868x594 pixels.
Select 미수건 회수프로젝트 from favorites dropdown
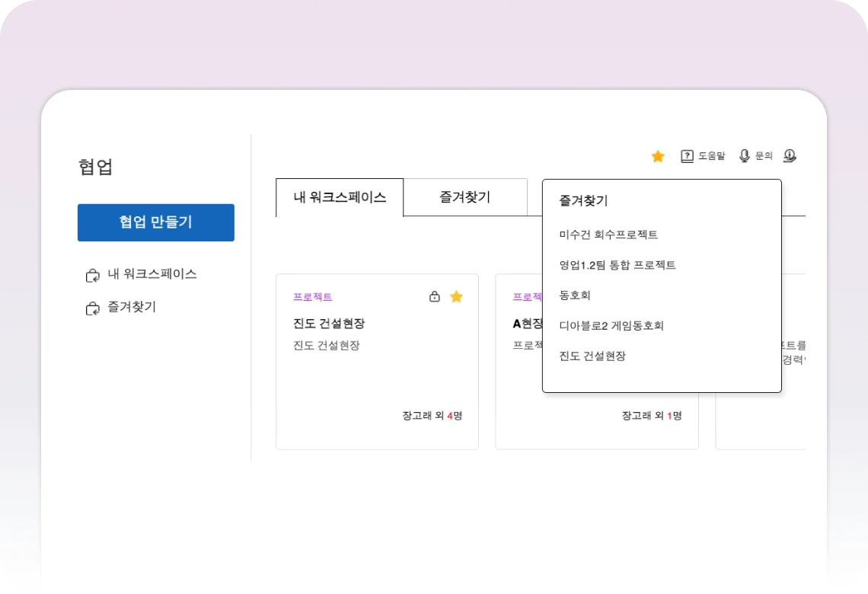pos(608,235)
